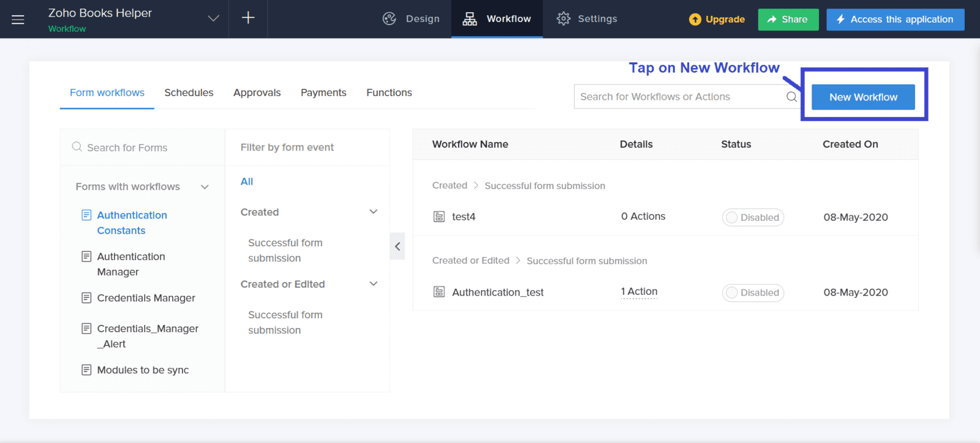Click the Authentication Manager form icon
Viewport: 980px width, 443px height.
(x=87, y=256)
